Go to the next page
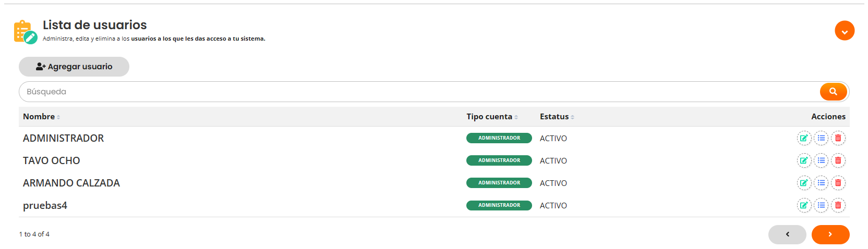The width and height of the screenshot is (868, 249). [x=830, y=234]
